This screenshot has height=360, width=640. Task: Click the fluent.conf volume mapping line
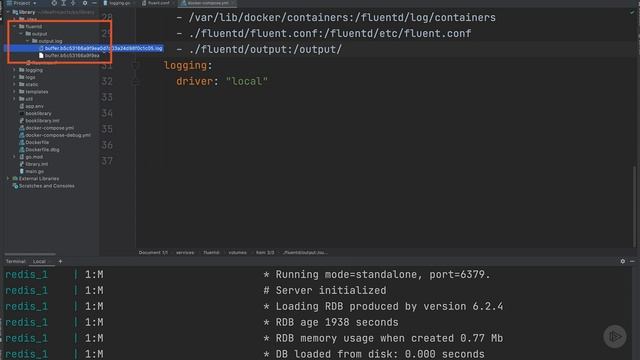324,33
